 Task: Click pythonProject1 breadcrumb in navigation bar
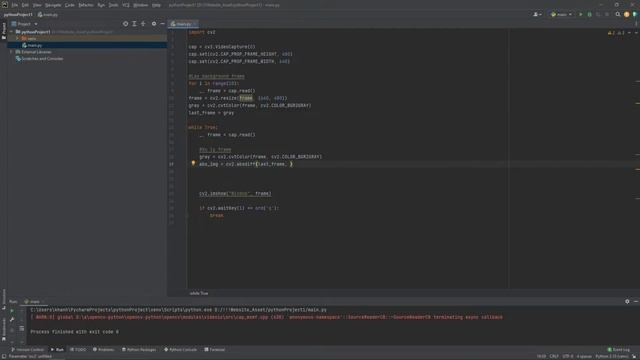coord(18,15)
